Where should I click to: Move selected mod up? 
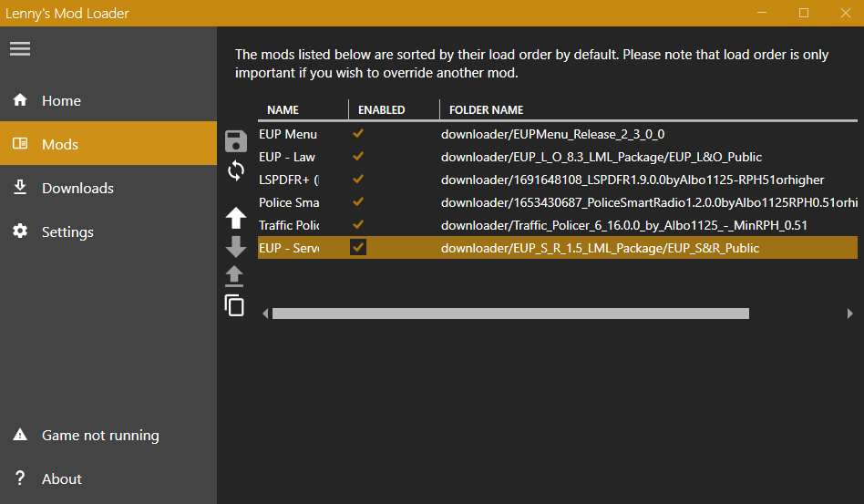[x=236, y=218]
